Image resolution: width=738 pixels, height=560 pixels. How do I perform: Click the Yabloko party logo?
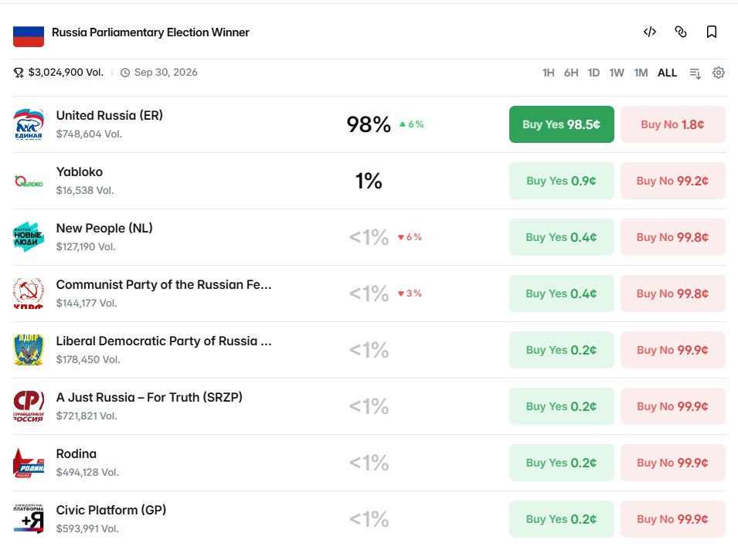pos(29,181)
